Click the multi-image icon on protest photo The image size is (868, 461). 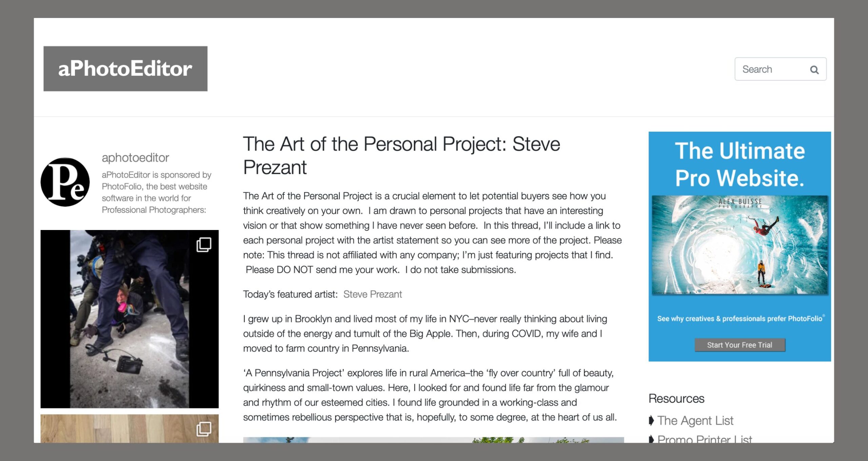[204, 245]
